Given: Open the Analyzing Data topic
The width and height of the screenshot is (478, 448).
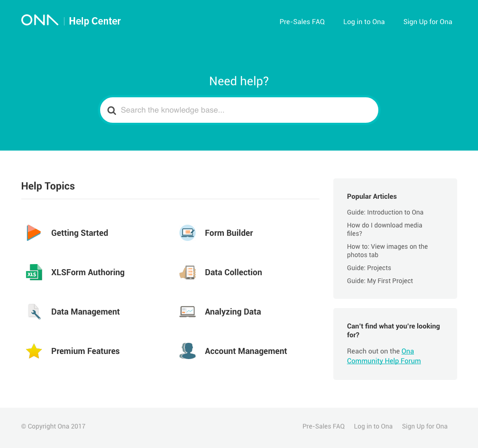Looking at the screenshot, I should coord(233,312).
